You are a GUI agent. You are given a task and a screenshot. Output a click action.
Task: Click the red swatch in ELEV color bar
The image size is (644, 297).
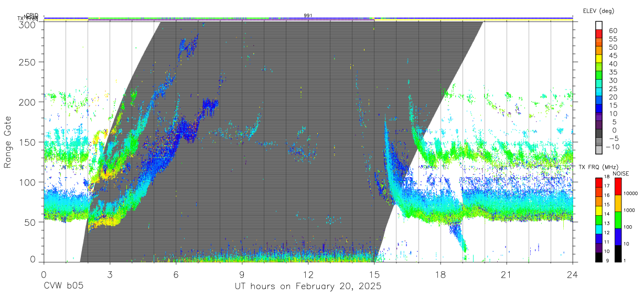click(599, 34)
